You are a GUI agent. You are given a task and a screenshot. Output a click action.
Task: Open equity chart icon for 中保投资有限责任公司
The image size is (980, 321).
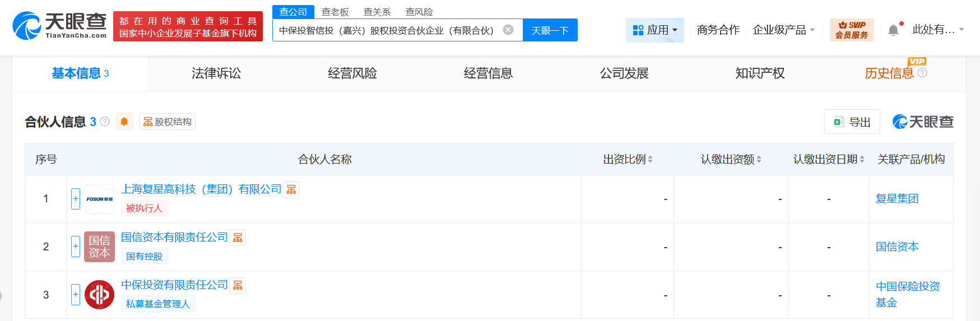coord(238,286)
